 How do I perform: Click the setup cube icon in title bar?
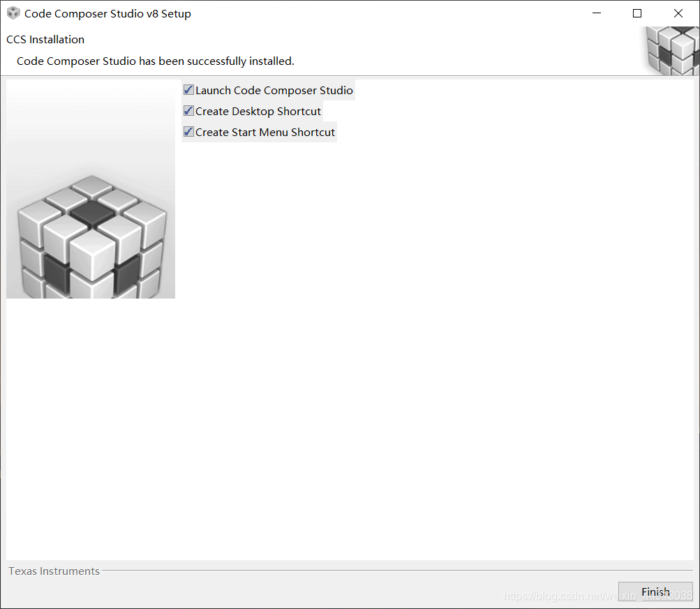click(13, 13)
